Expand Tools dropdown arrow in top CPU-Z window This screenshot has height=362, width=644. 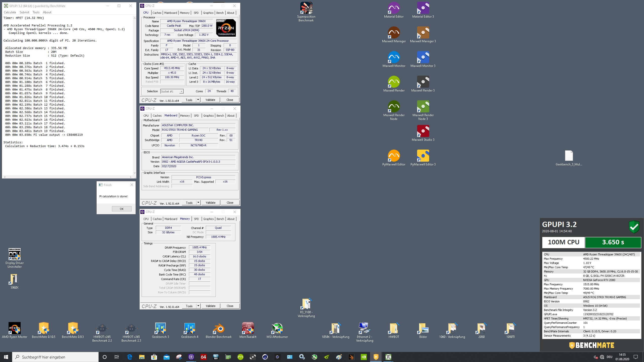click(x=198, y=100)
